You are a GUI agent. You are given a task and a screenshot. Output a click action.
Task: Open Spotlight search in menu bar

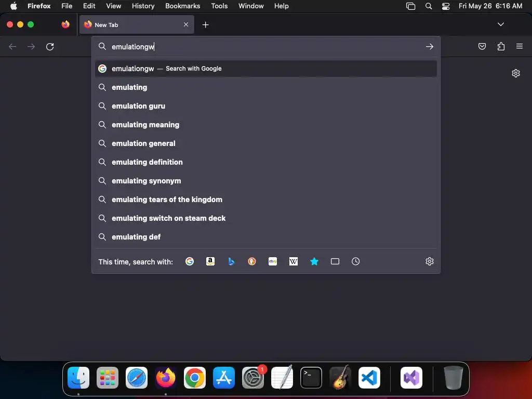point(429,6)
